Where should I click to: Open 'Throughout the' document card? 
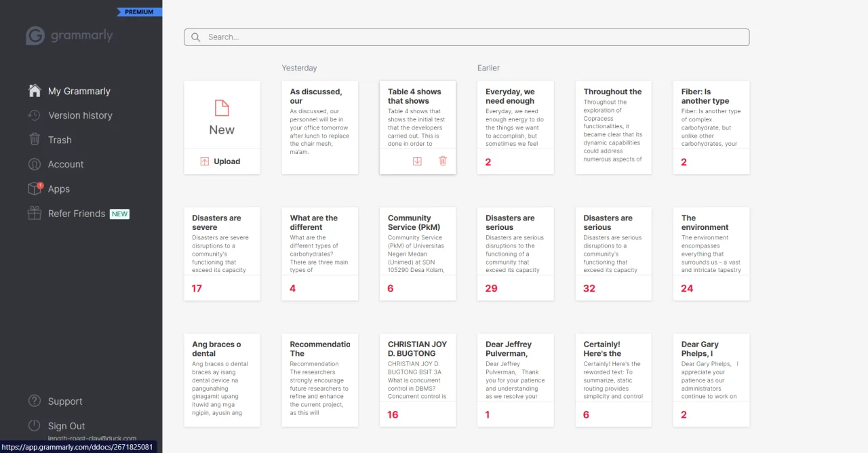click(613, 127)
